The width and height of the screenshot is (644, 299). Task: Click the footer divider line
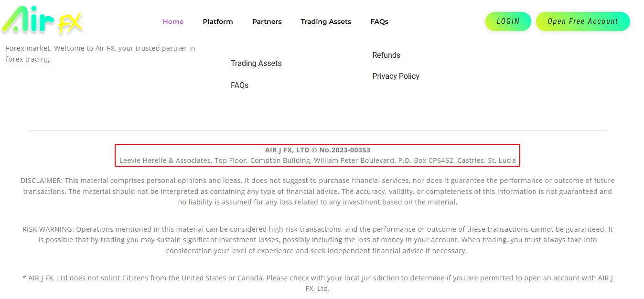317,129
